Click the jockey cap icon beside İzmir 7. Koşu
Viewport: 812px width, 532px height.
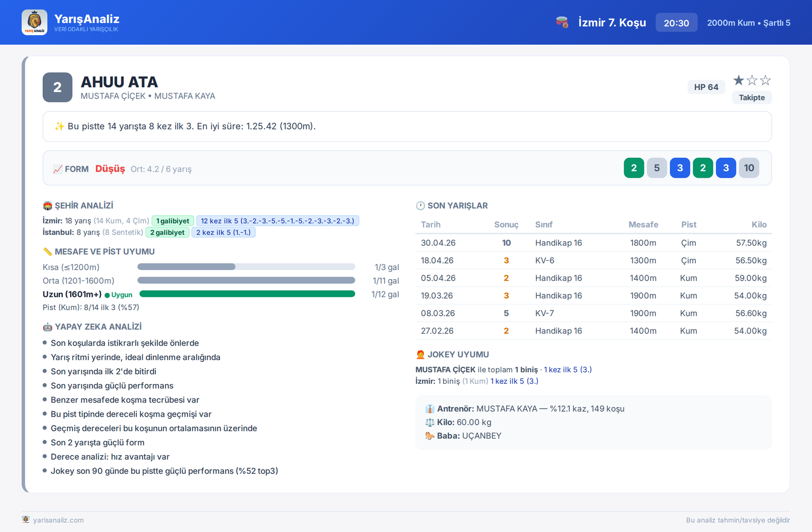562,22
